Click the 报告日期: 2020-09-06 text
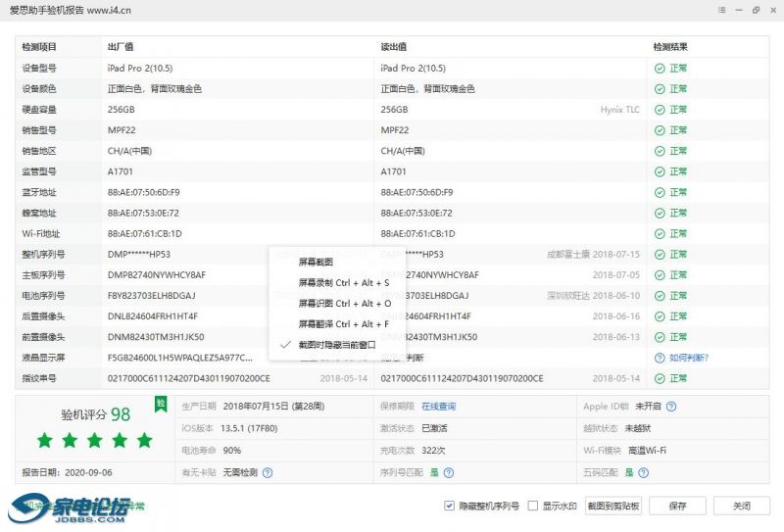The height and width of the screenshot is (532, 784). [67, 472]
